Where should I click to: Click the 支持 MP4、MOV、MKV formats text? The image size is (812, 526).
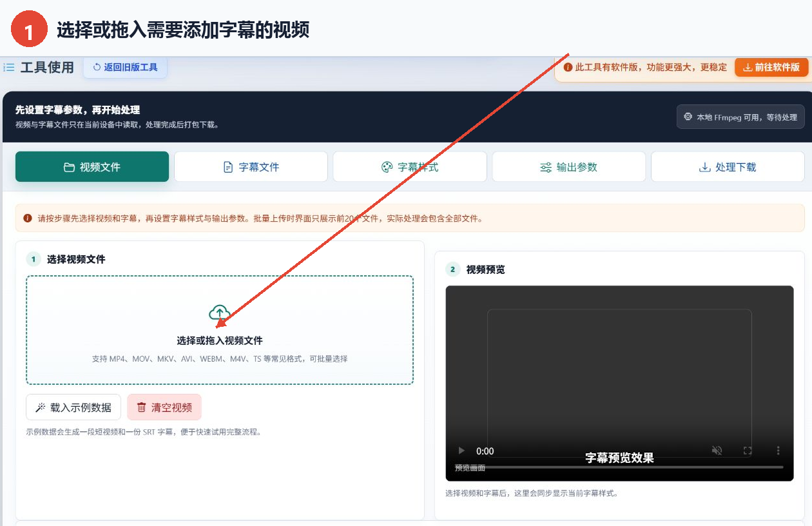(220, 358)
